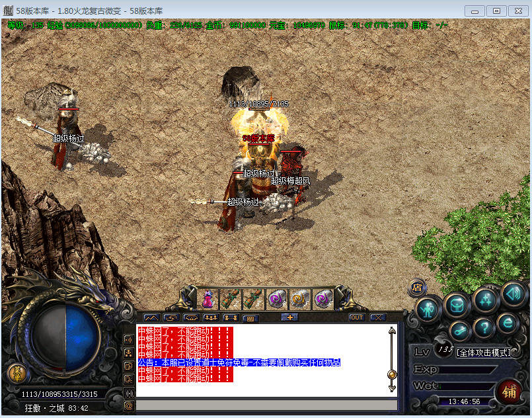The height and width of the screenshot is (418, 532).
Task: Toggle the overlapping-cards chat channel button
Action: (x=129, y=366)
